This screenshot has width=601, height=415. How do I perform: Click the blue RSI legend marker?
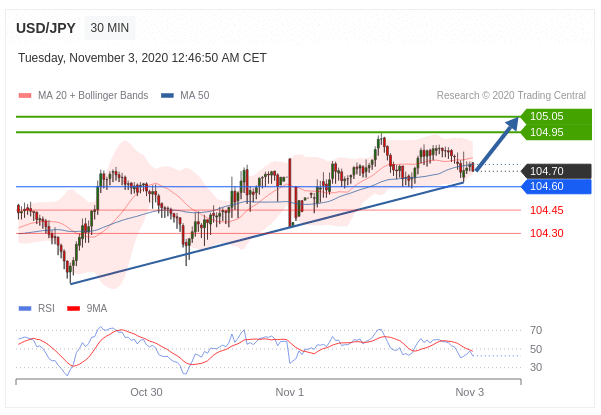tap(25, 308)
